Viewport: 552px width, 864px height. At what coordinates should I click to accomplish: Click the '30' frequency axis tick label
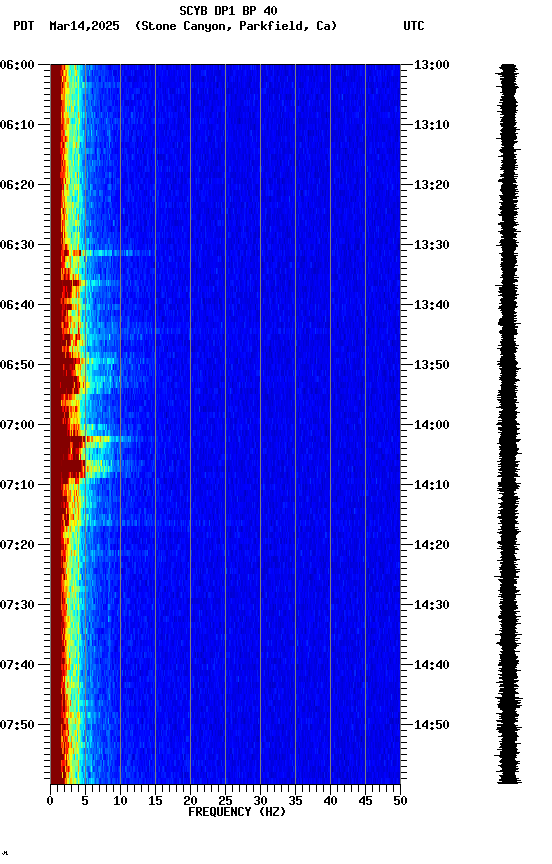(260, 801)
